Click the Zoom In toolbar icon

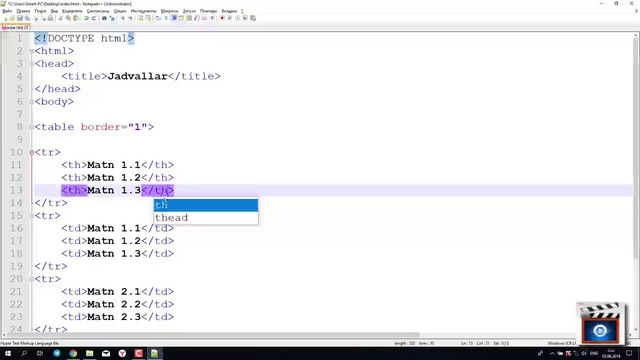pyautogui.click(x=123, y=18)
